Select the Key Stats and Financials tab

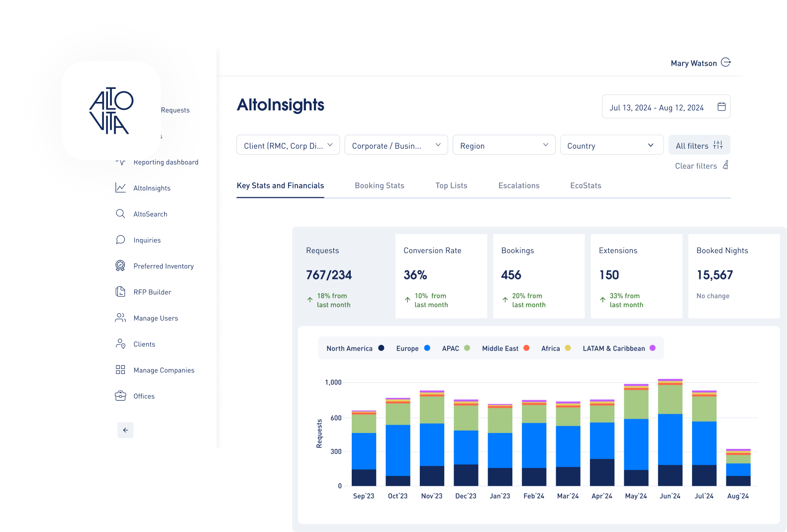click(280, 185)
